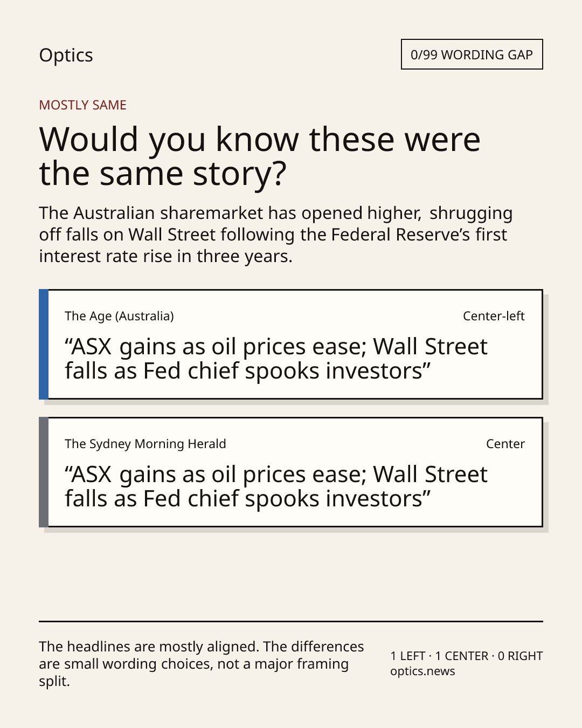Click The Sydney Morning Herald source name

(x=145, y=444)
